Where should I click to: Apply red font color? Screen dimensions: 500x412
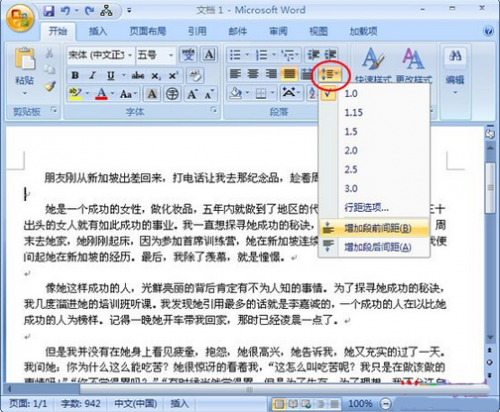click(101, 94)
